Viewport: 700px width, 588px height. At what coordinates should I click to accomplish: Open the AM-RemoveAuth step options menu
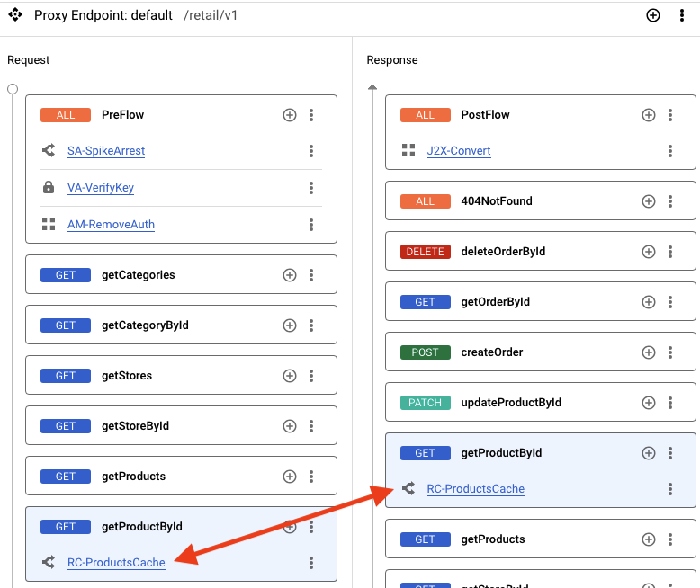pos(311,225)
